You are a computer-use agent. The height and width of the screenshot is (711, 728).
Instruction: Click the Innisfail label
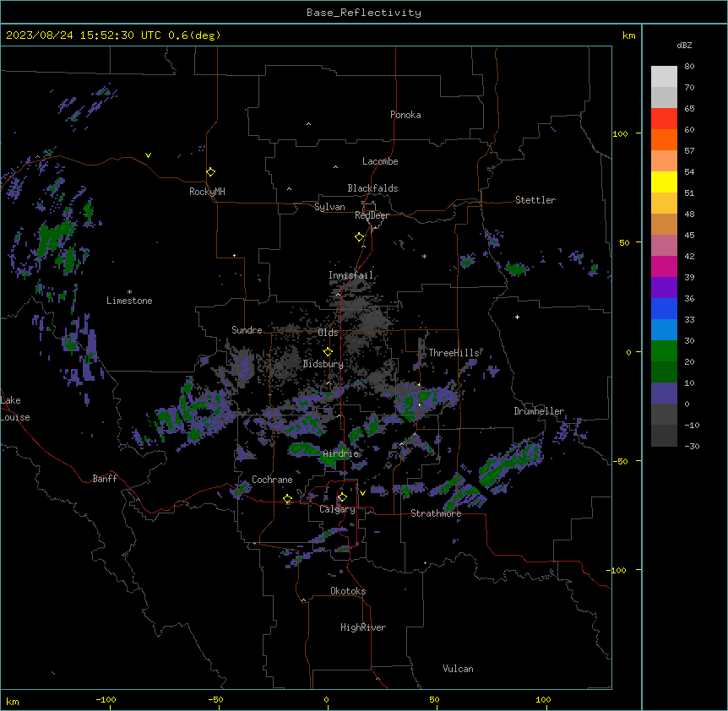351,275
